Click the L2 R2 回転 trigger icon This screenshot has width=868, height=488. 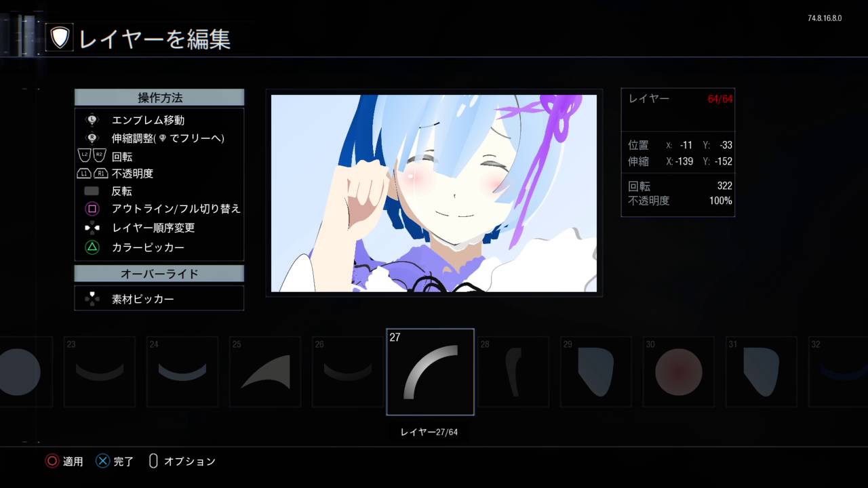(x=92, y=156)
